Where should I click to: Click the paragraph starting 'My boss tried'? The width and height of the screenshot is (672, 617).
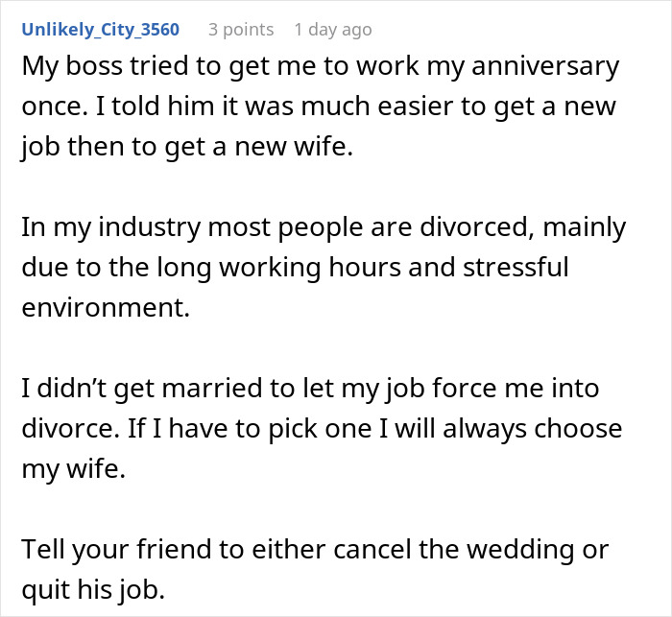[x=317, y=107]
